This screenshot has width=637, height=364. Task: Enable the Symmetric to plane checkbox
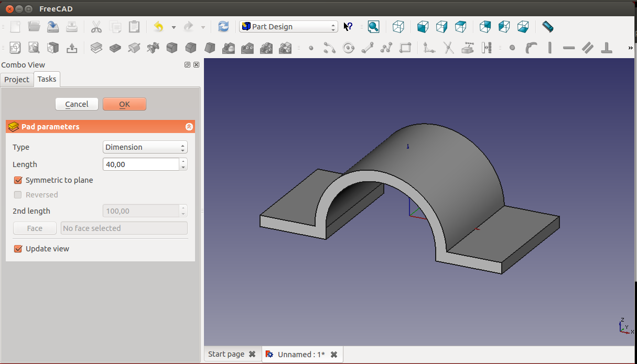tap(18, 180)
